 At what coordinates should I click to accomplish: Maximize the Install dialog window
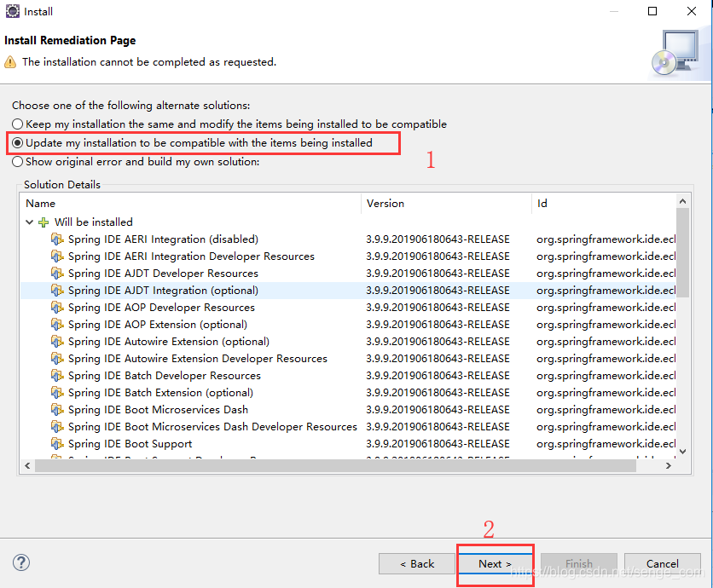tap(652, 11)
